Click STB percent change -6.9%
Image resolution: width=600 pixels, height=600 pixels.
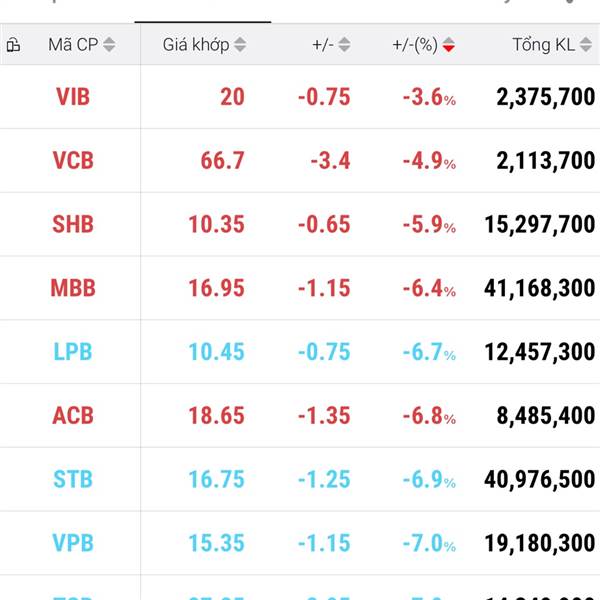429,479
